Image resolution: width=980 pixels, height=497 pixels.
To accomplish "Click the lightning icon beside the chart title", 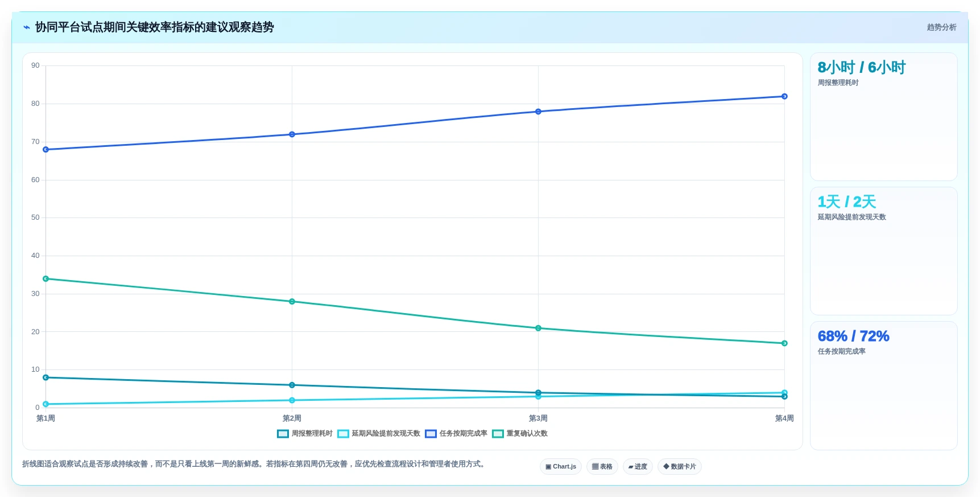I will tap(26, 27).
